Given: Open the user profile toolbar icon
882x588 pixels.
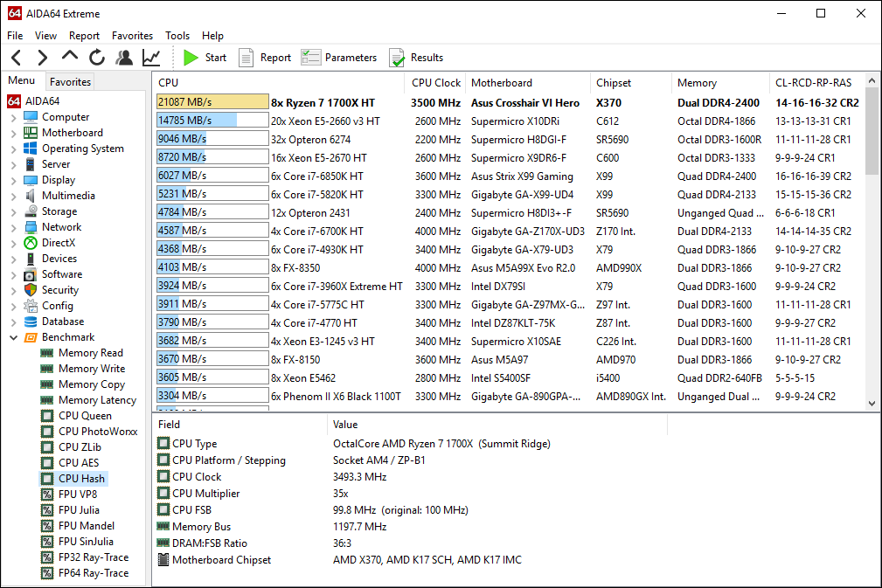Looking at the screenshot, I should [x=124, y=58].
